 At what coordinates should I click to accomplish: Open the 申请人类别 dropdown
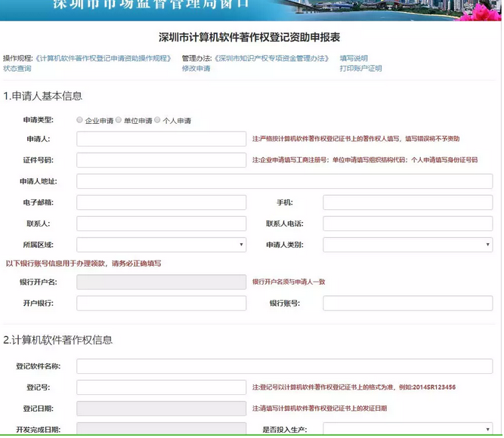point(408,245)
